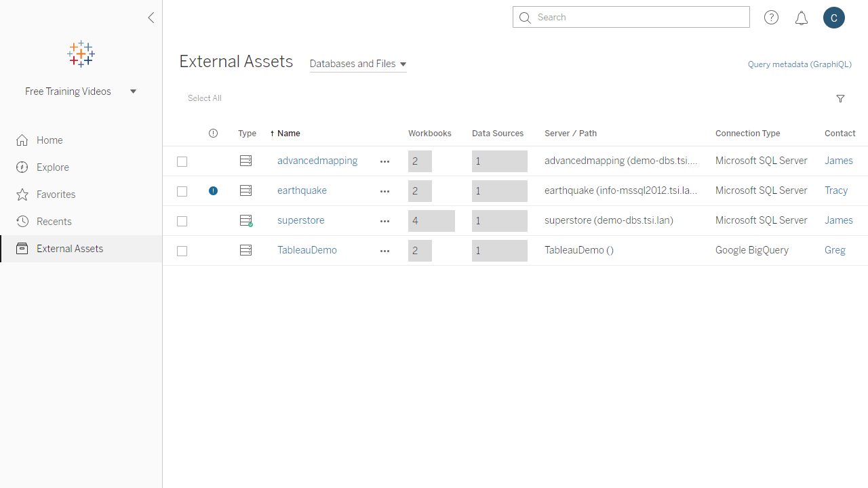
Task: Open Query metadata (GraphiQL) link
Action: tap(799, 64)
